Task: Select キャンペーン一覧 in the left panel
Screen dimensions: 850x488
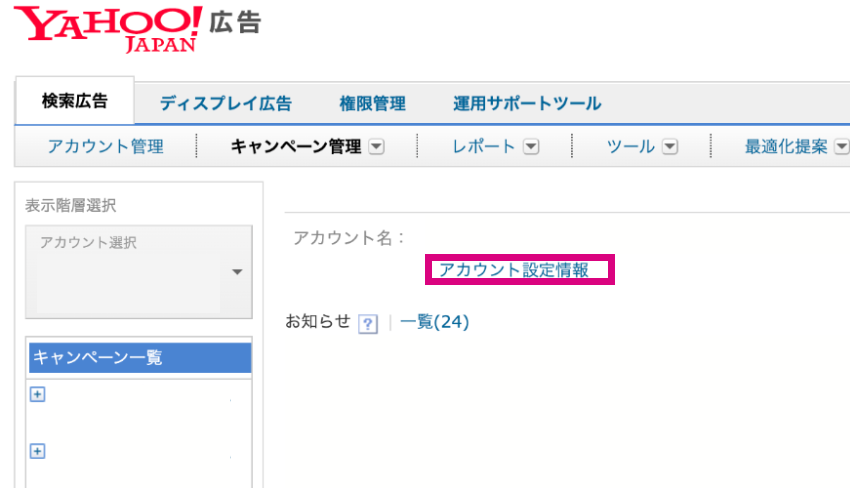Action: click(x=140, y=357)
